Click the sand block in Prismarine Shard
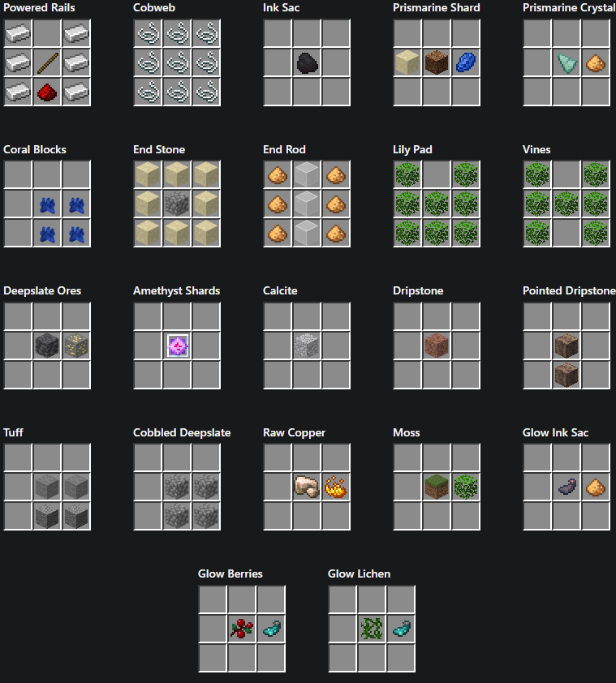 tap(407, 62)
